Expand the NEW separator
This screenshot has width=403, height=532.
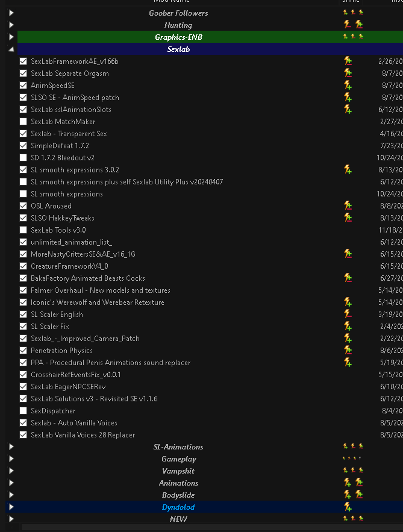click(11, 519)
